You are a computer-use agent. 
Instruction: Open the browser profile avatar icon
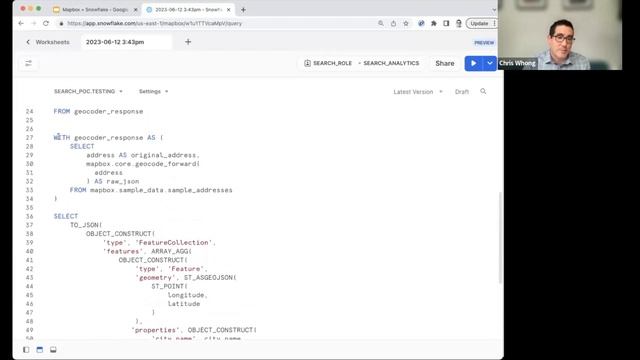click(x=459, y=23)
